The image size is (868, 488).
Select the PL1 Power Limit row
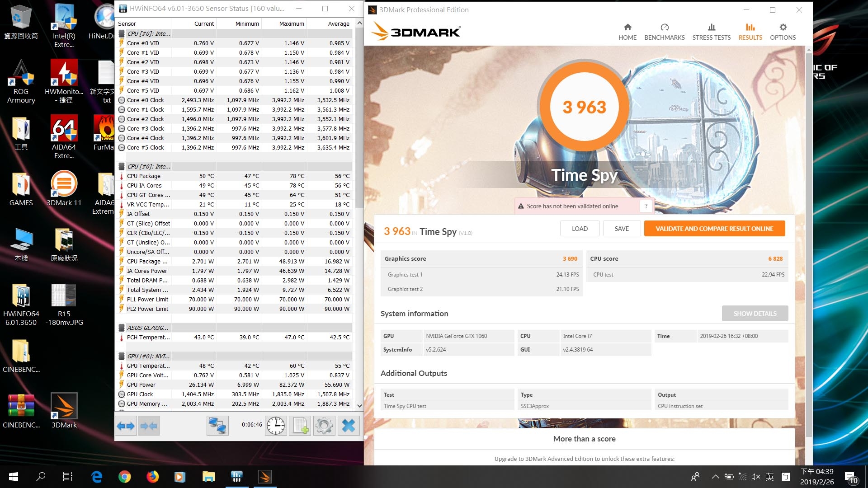point(234,299)
